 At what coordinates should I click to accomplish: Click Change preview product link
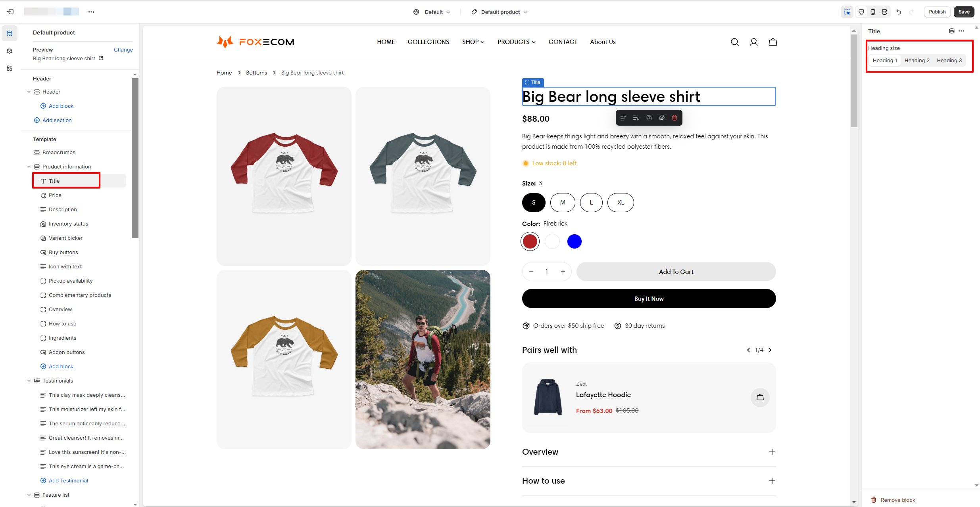pos(123,50)
